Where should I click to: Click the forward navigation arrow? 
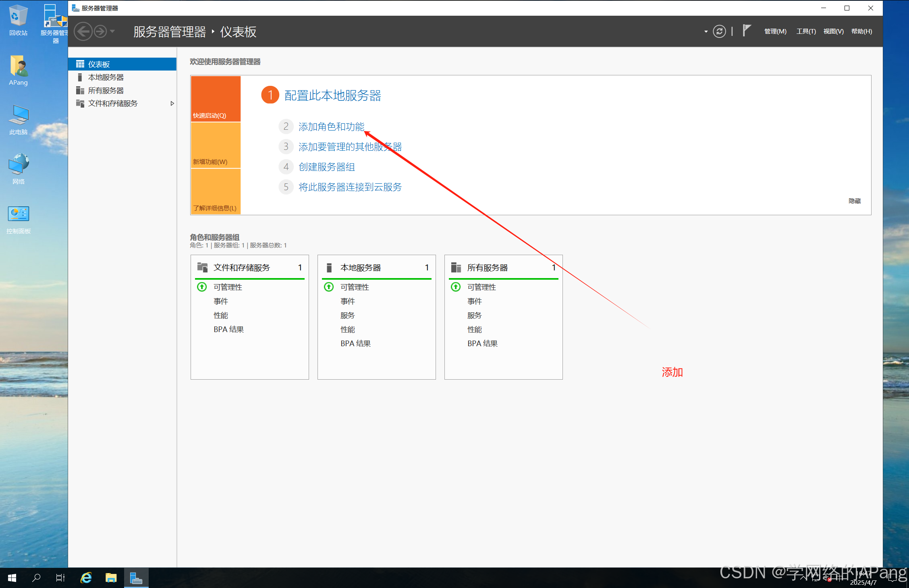coord(100,31)
